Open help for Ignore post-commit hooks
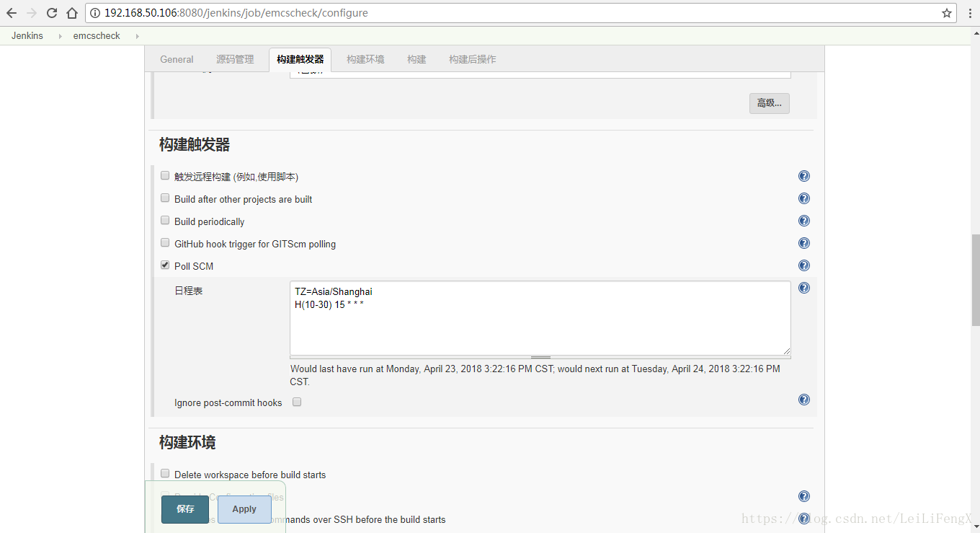 [804, 400]
